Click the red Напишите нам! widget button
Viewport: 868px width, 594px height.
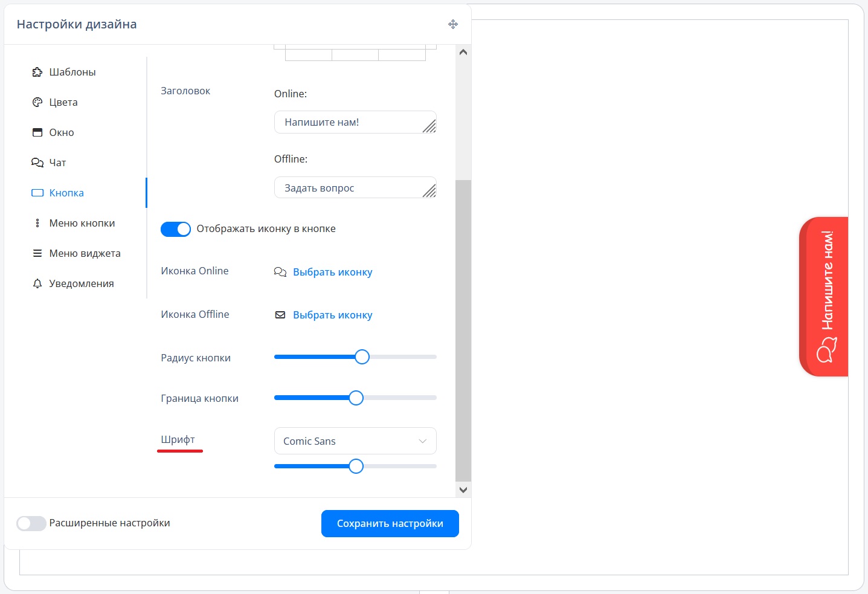[825, 297]
